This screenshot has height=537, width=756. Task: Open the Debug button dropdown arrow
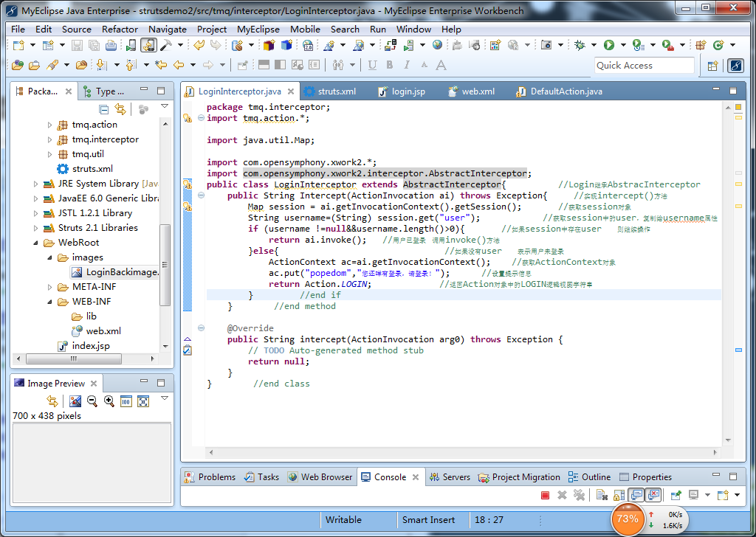pos(594,45)
